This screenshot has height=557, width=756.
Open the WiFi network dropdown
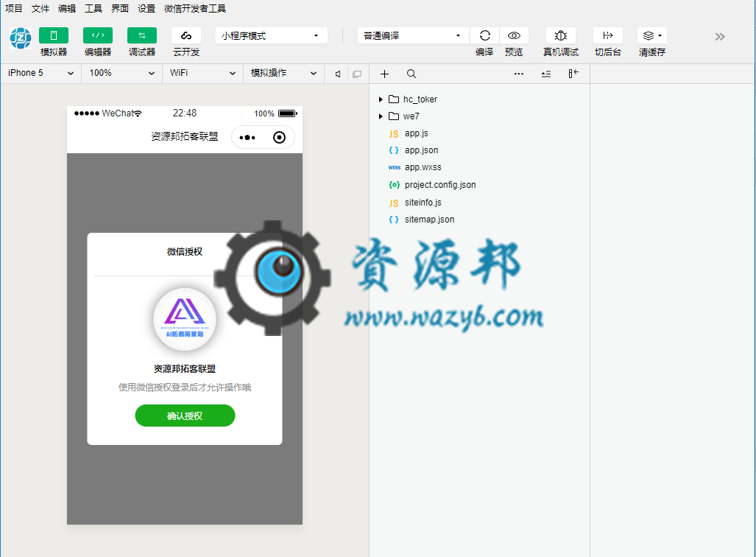[x=202, y=74]
